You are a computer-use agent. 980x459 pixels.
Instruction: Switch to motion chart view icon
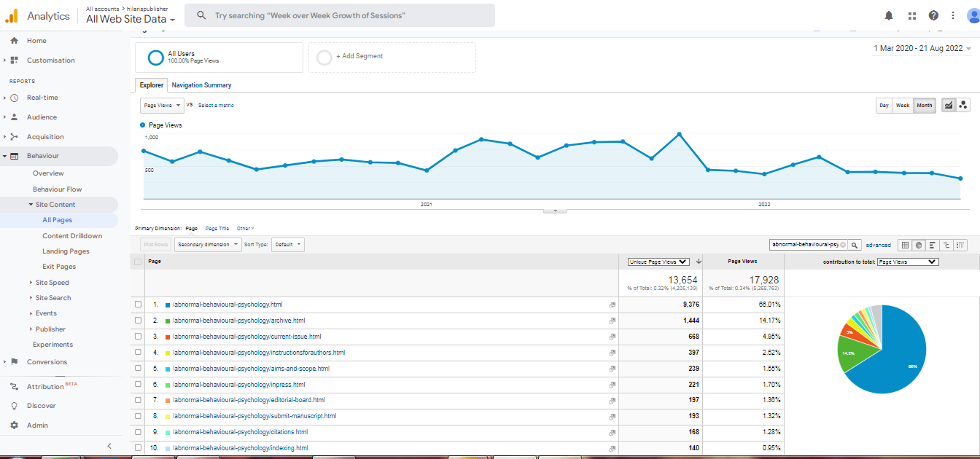[x=963, y=105]
